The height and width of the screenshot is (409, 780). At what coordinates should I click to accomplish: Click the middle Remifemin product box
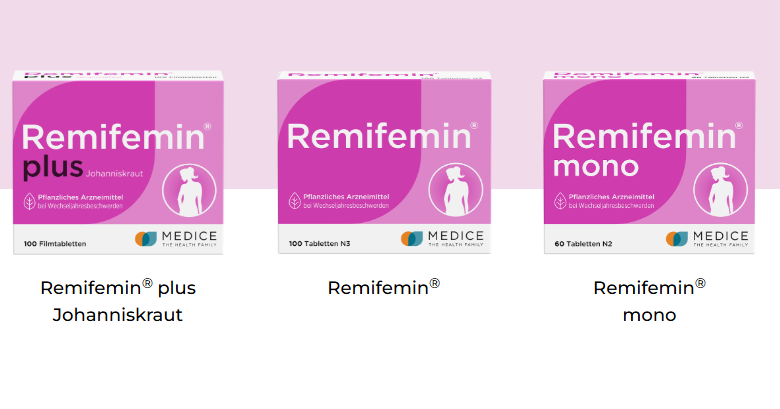384,162
